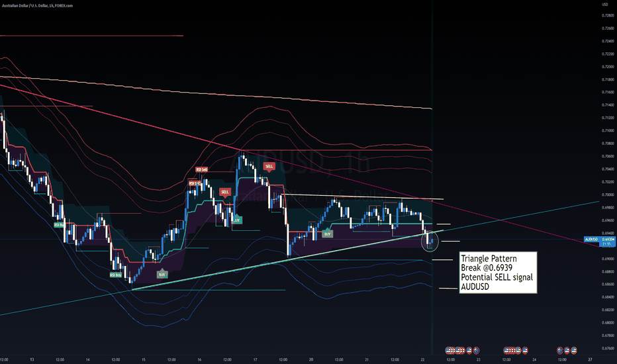
Task: Click the 0.69000 price axis label
Action: (x=608, y=259)
